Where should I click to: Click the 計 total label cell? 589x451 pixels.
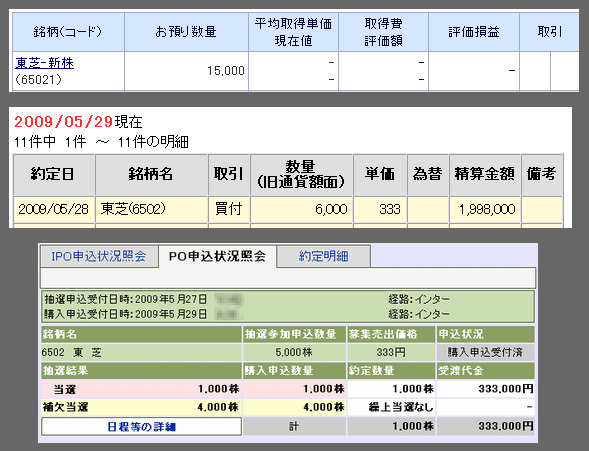tap(294, 427)
